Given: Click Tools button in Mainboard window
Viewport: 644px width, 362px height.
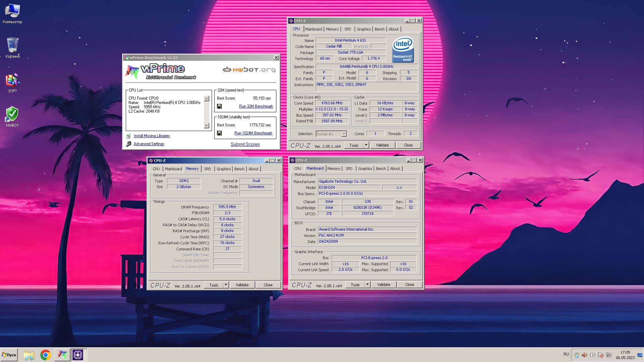Looking at the screenshot, I should click(x=355, y=285).
